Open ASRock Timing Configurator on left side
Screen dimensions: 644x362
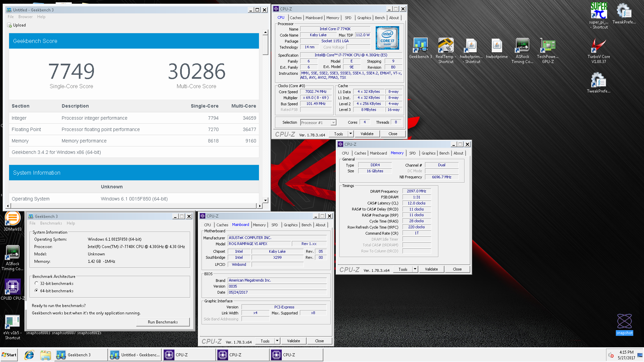tap(12, 258)
